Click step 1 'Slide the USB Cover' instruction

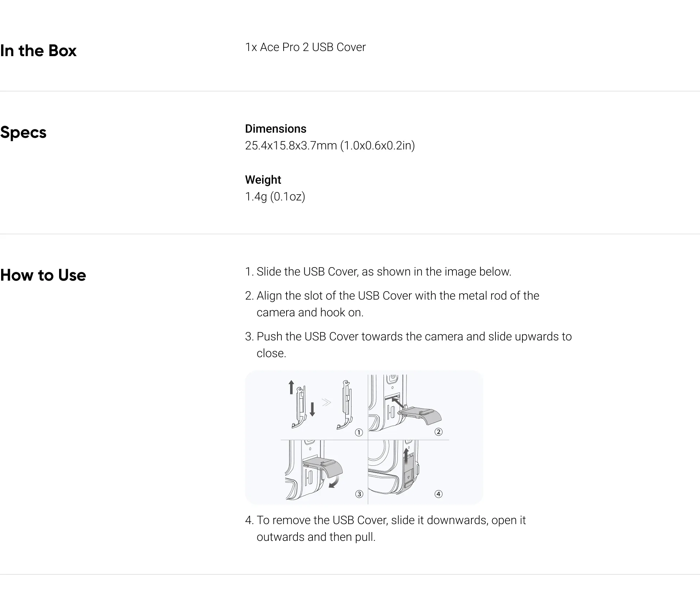click(378, 272)
